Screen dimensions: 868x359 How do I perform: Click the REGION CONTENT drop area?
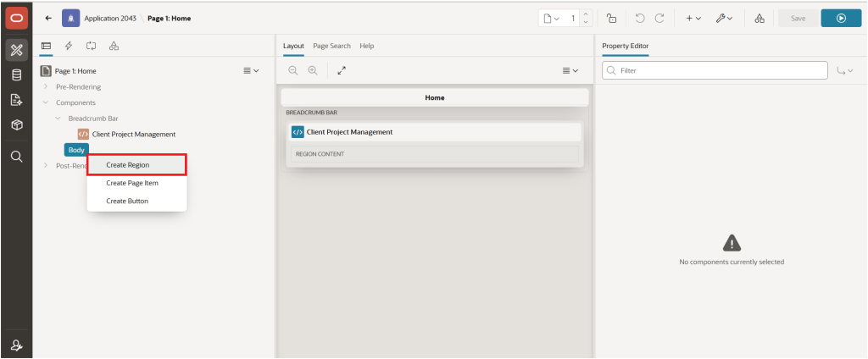click(435, 154)
